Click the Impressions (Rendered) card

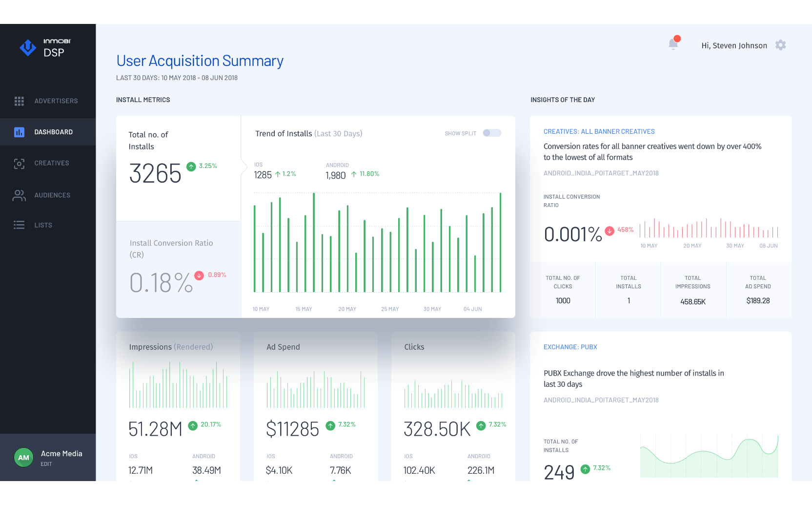point(178,405)
